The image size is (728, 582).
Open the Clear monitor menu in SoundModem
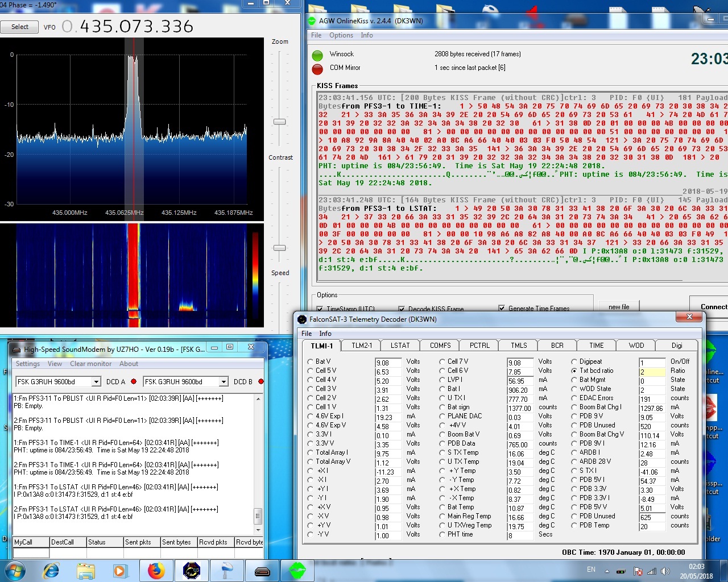click(x=90, y=364)
